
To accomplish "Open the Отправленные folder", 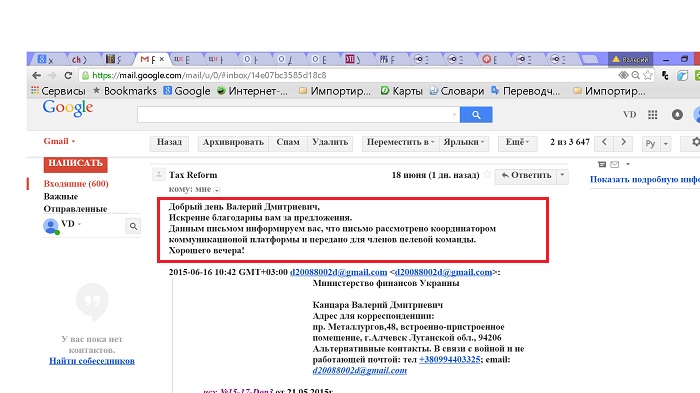I will (x=75, y=209).
